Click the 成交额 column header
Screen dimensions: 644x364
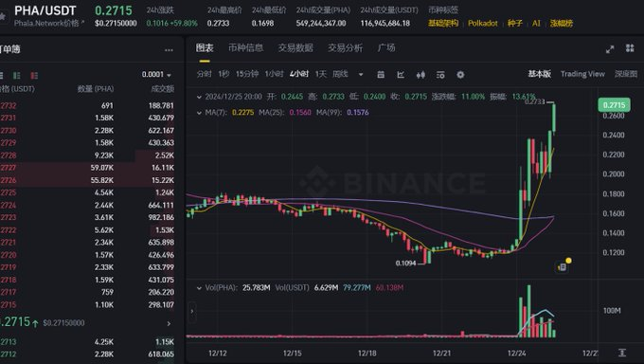(162, 89)
